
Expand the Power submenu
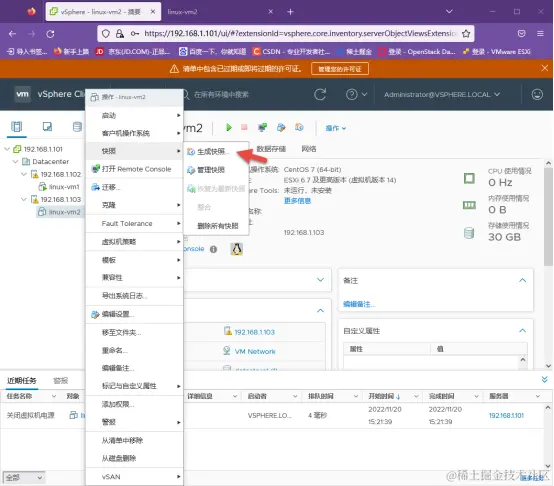(134, 115)
